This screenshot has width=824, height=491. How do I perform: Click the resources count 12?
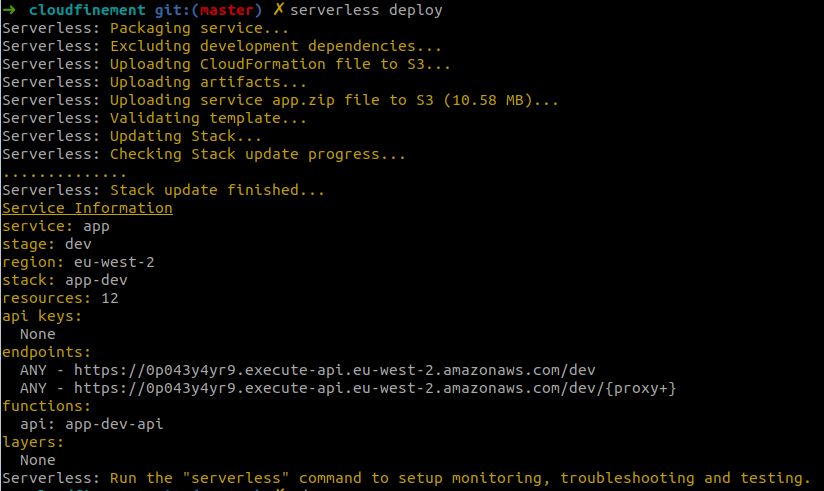click(x=110, y=298)
